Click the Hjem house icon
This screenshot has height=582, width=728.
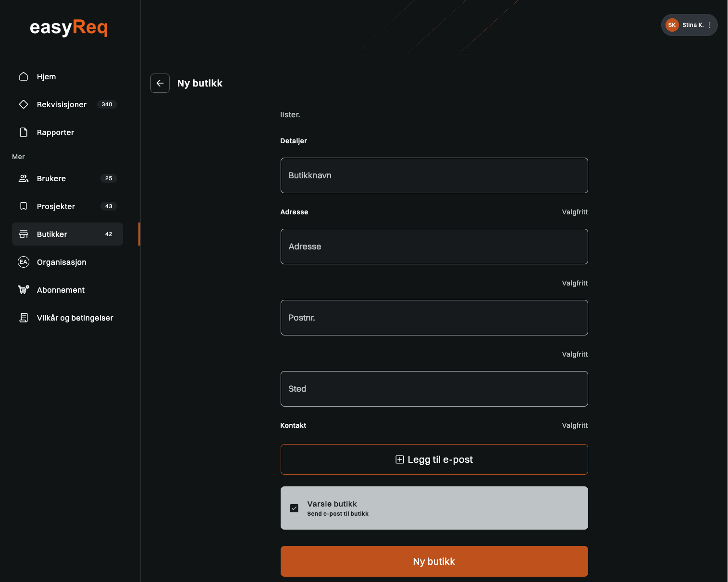24,76
